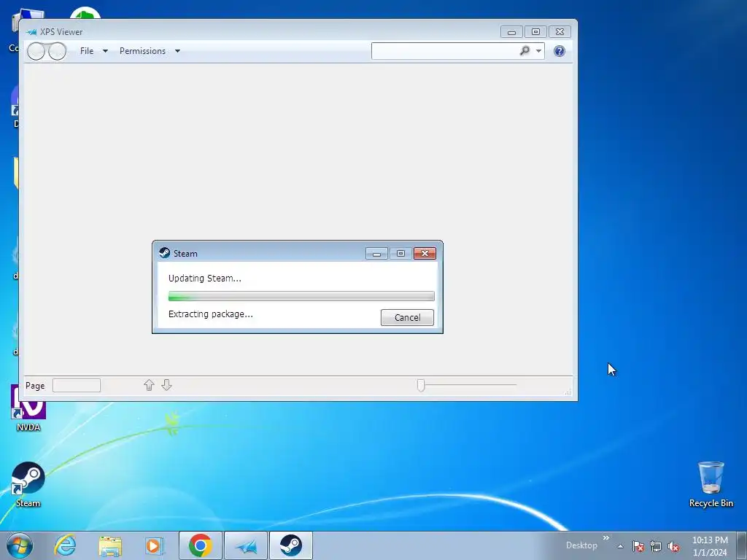Click the Page number input field

pyautogui.click(x=76, y=385)
